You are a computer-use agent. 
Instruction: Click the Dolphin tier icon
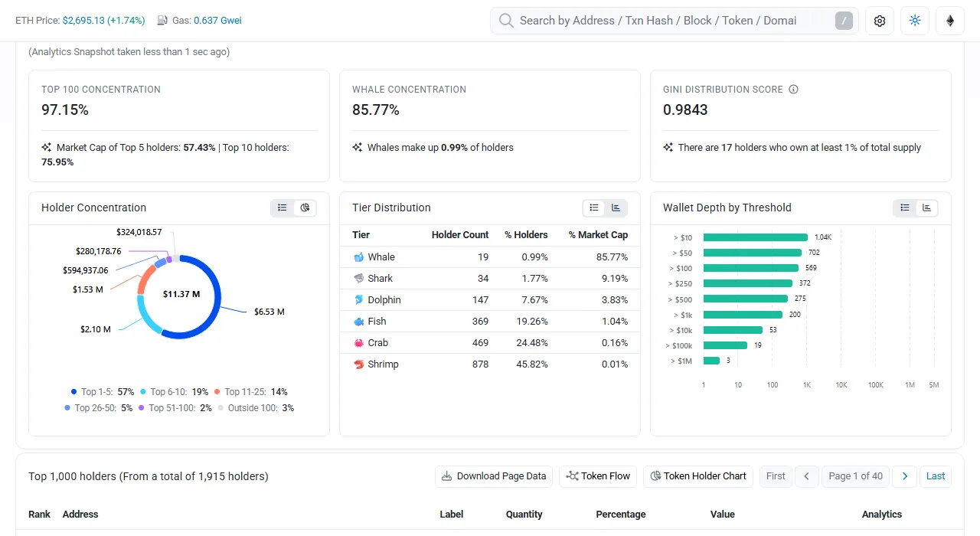coord(358,300)
